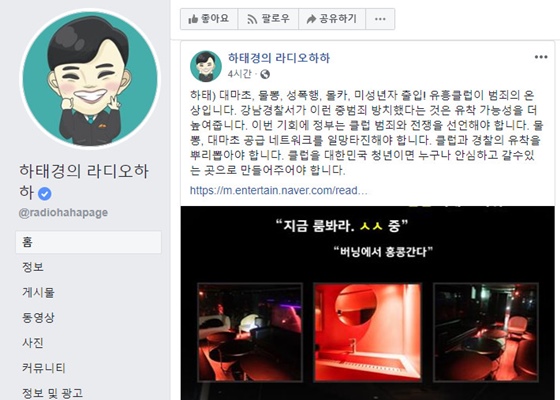
Task: Click the blue verified badge icon
Action: tap(45, 194)
